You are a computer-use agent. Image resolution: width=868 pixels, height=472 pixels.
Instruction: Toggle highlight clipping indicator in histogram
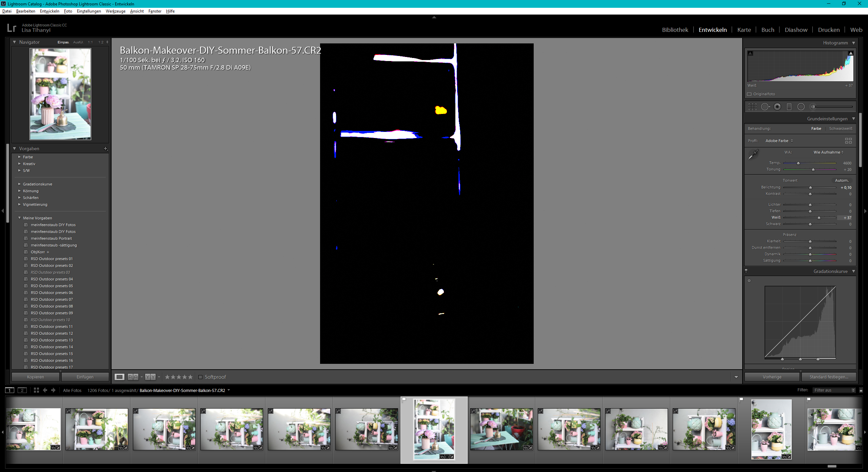click(x=851, y=53)
